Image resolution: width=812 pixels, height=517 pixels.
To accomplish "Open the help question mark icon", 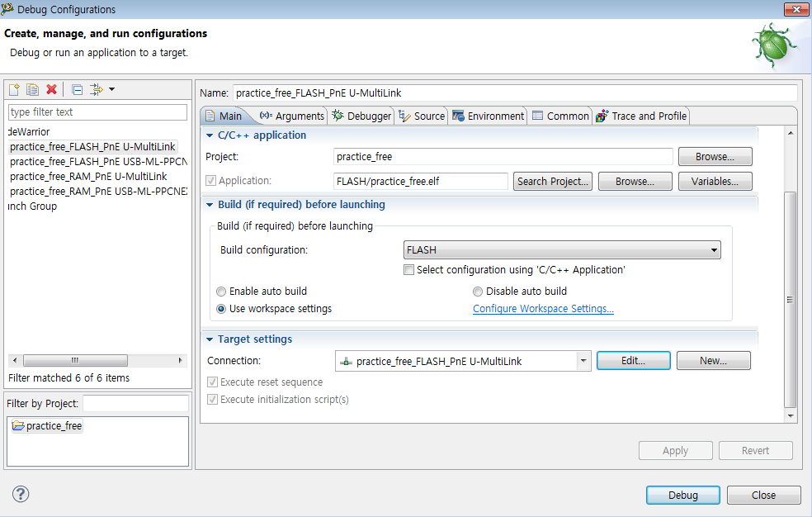I will (x=21, y=494).
